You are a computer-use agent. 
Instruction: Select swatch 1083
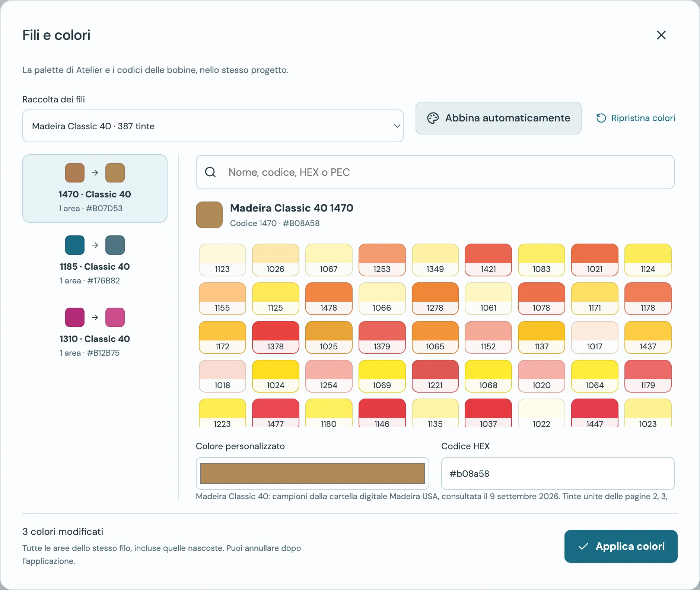click(x=541, y=260)
